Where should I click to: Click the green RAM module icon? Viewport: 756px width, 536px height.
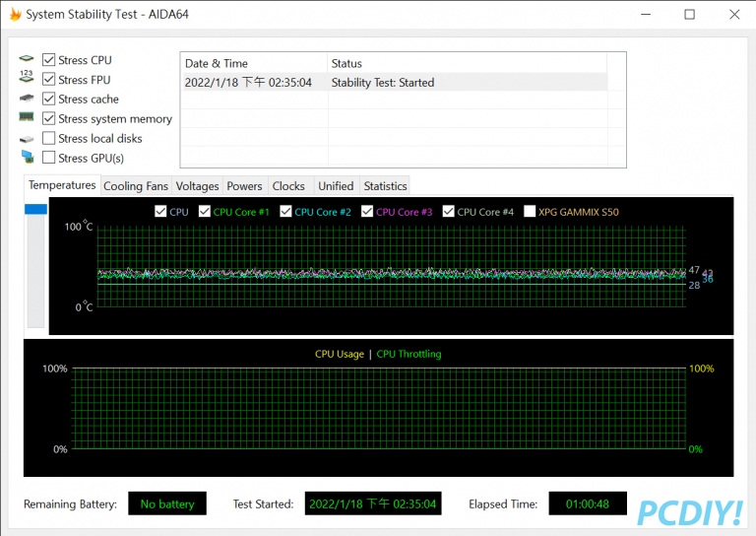27,116
